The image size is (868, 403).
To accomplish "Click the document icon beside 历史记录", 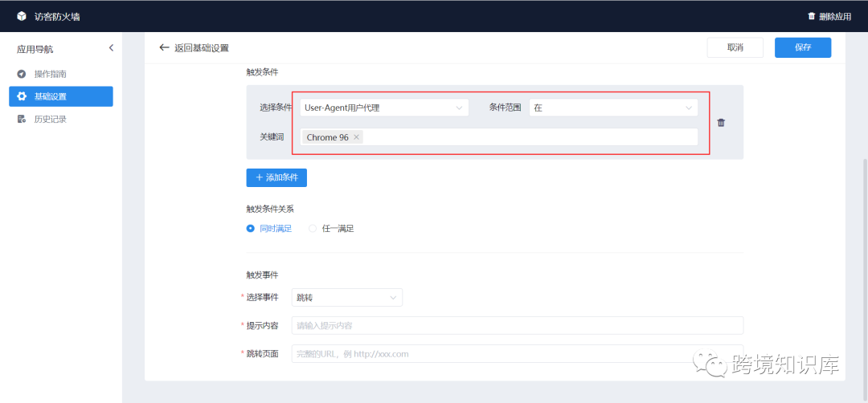I will (x=22, y=119).
